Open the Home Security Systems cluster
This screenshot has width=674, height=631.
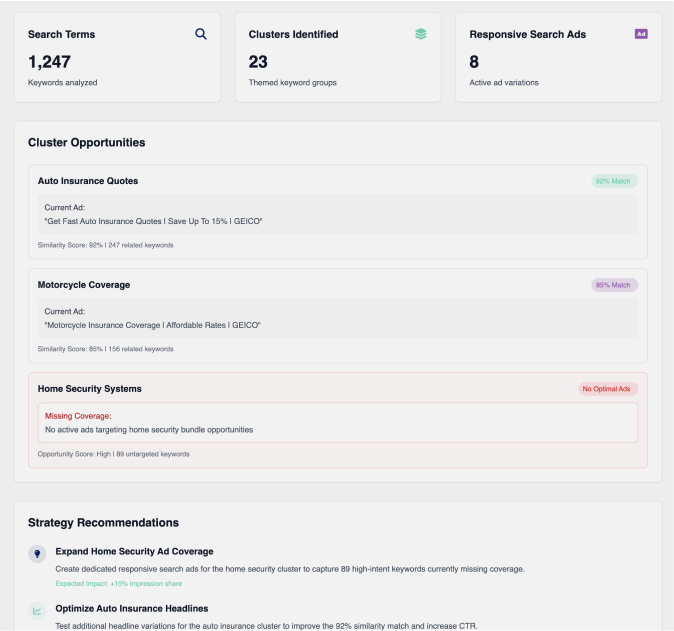point(90,389)
